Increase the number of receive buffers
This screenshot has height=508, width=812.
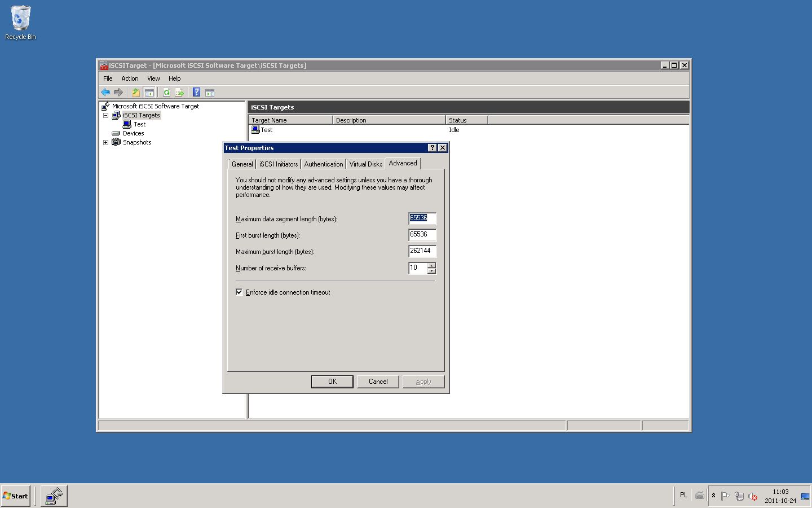click(x=431, y=265)
